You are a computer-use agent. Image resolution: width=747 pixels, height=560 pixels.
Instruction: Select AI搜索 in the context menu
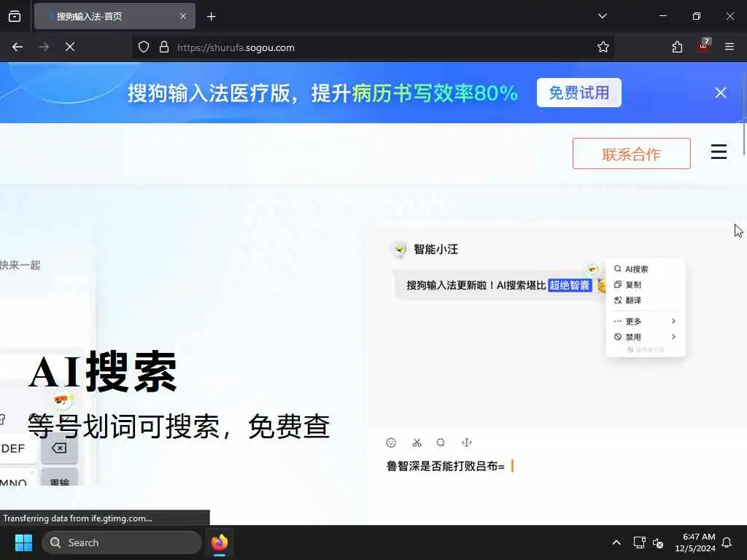pyautogui.click(x=636, y=269)
